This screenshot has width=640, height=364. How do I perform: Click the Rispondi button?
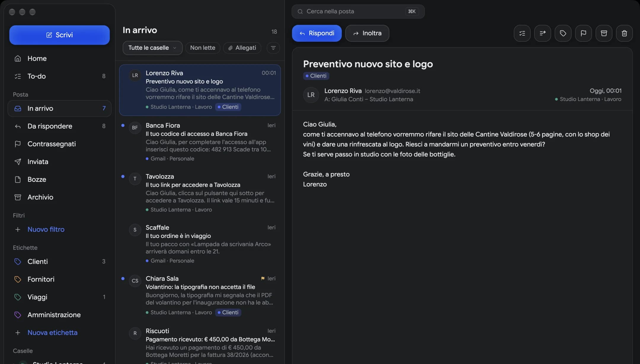pos(316,33)
